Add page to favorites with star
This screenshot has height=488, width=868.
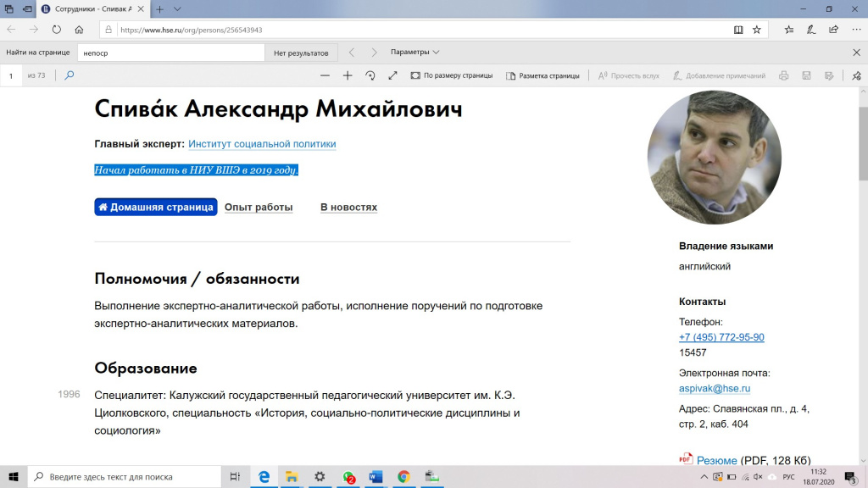pyautogui.click(x=757, y=30)
